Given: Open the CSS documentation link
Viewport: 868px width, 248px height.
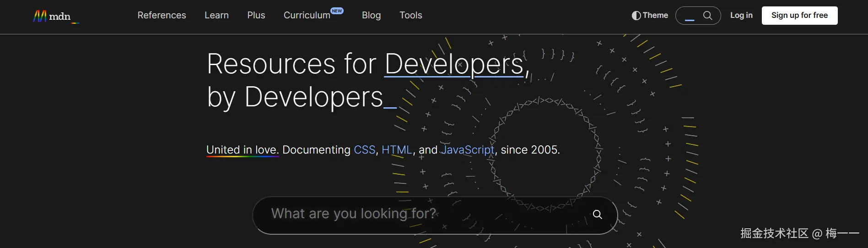Looking at the screenshot, I should pyautogui.click(x=364, y=150).
